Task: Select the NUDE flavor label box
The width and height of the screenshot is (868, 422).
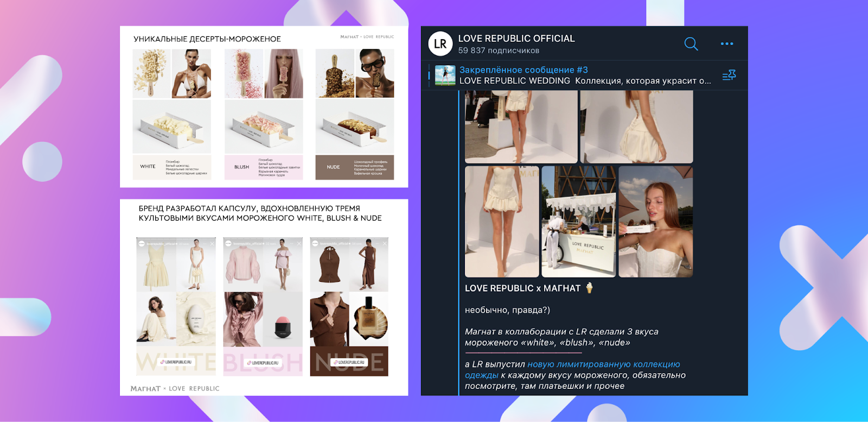Action: [x=333, y=167]
